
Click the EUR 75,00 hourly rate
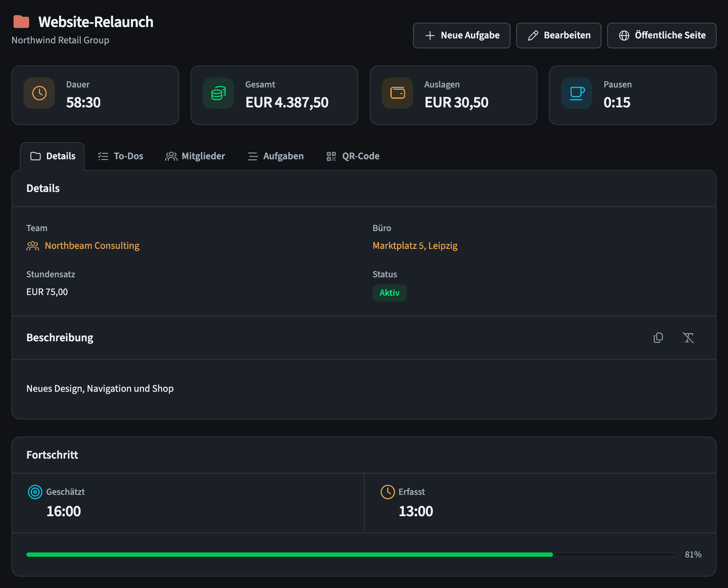point(47,292)
